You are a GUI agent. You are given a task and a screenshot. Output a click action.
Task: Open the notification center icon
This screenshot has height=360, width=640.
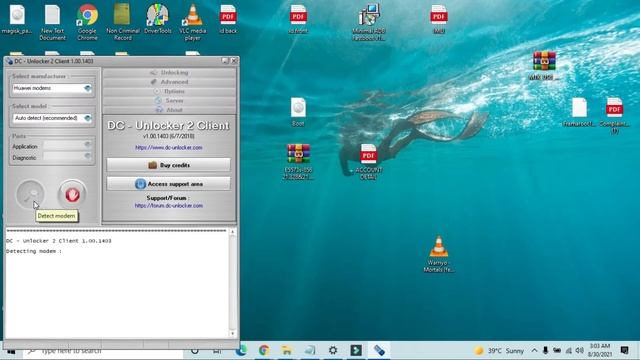(x=624, y=351)
